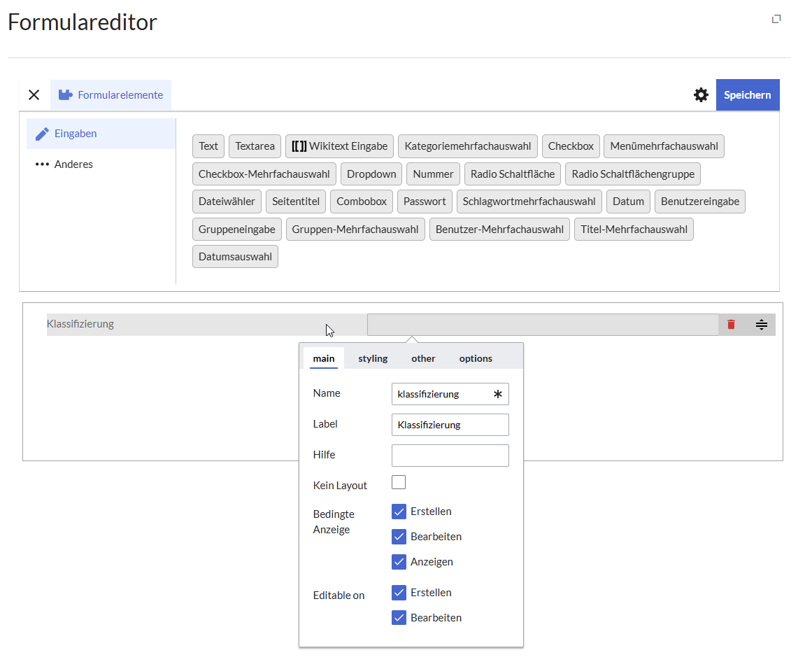Click the expand icon at top right

[x=776, y=20]
